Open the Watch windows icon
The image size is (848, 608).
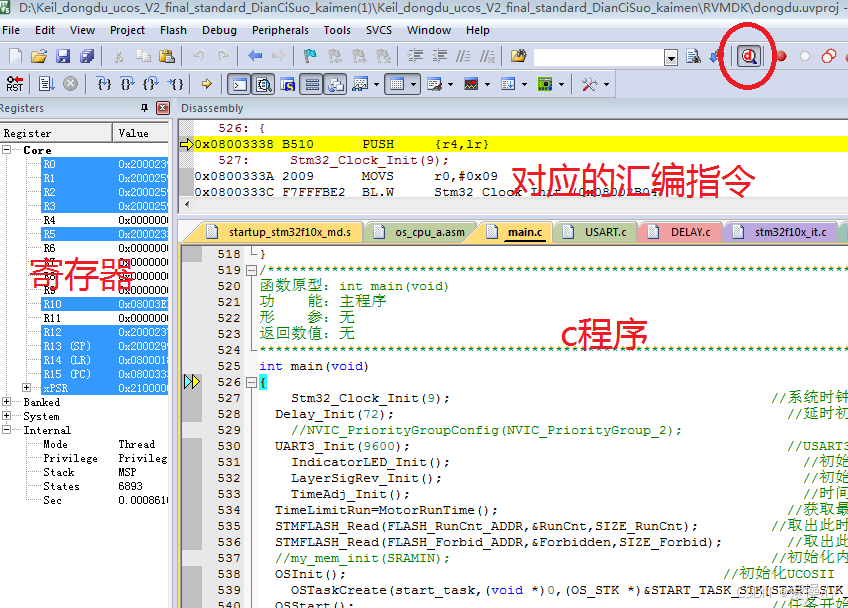pos(360,84)
